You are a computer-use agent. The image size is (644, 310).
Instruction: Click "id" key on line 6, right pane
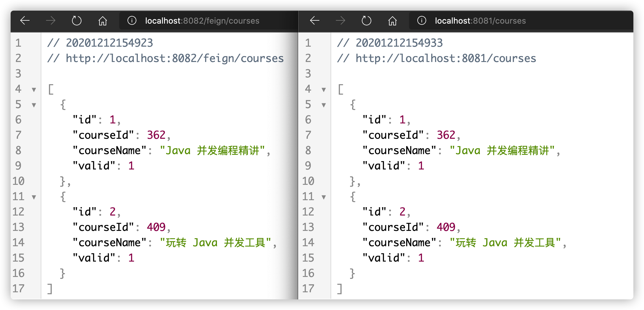[375, 120]
